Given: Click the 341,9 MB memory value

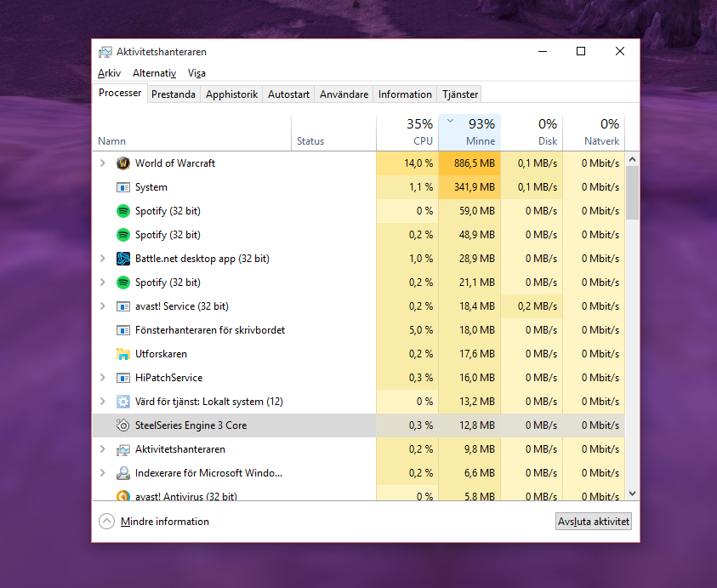Looking at the screenshot, I should 475,187.
